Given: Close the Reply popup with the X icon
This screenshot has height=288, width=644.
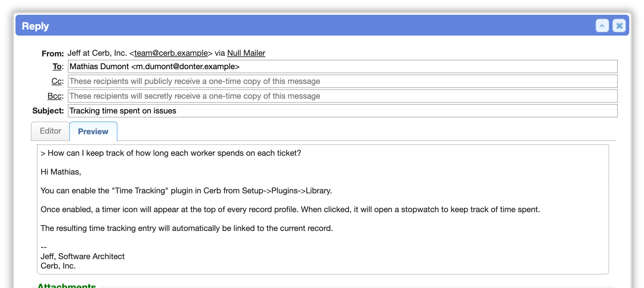Looking at the screenshot, I should tap(619, 26).
